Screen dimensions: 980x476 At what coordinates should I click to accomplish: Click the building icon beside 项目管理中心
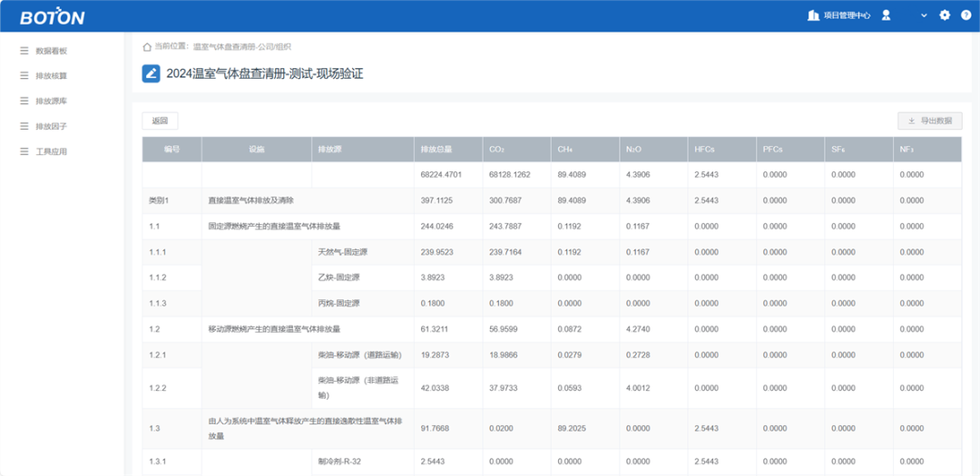pyautogui.click(x=813, y=15)
